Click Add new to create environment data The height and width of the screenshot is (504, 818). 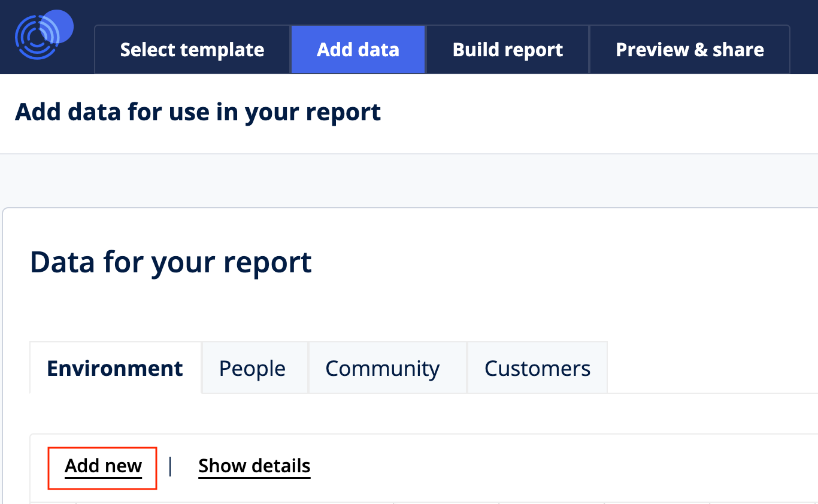[102, 466]
